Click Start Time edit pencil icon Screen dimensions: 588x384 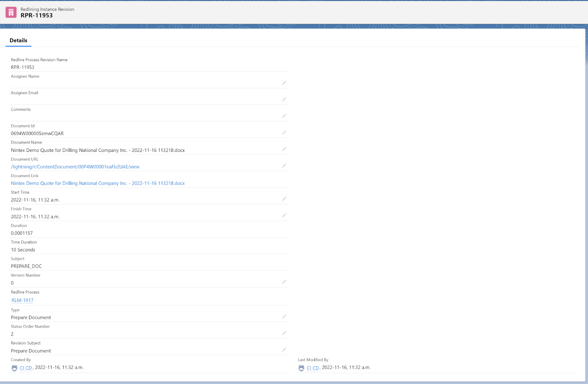click(x=284, y=199)
